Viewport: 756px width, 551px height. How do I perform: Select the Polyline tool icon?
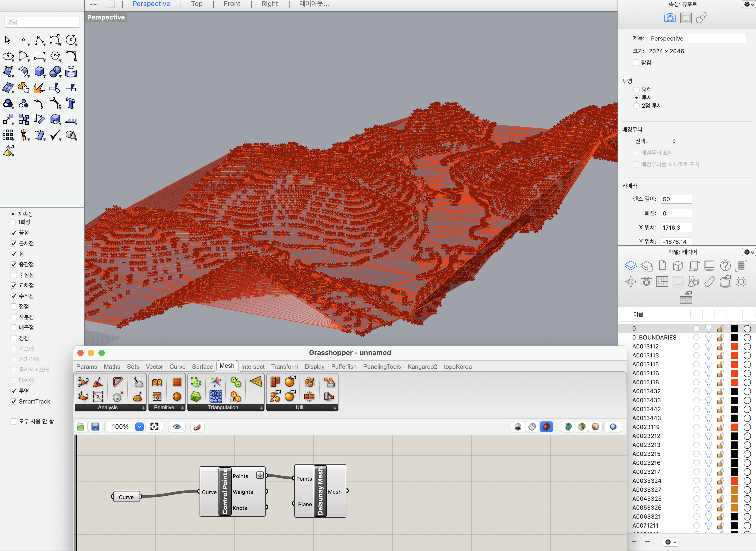39,40
